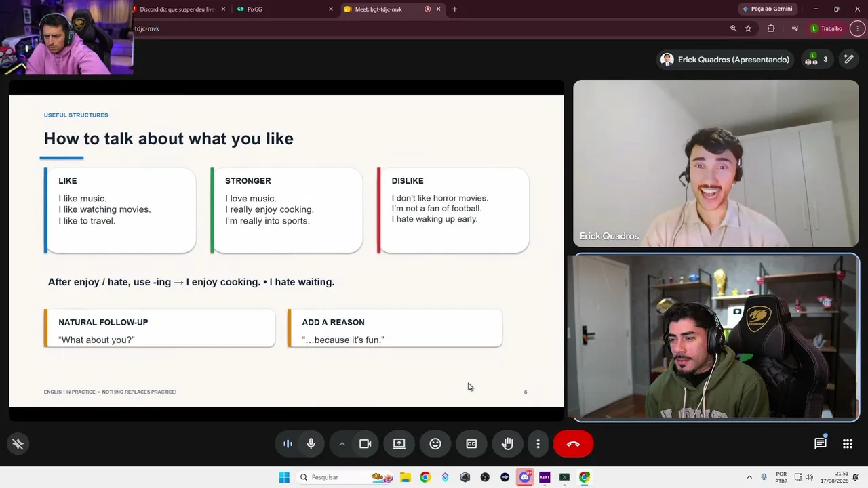This screenshot has height=488, width=868.
Task: Raise your hand in the meeting
Action: click(x=507, y=444)
